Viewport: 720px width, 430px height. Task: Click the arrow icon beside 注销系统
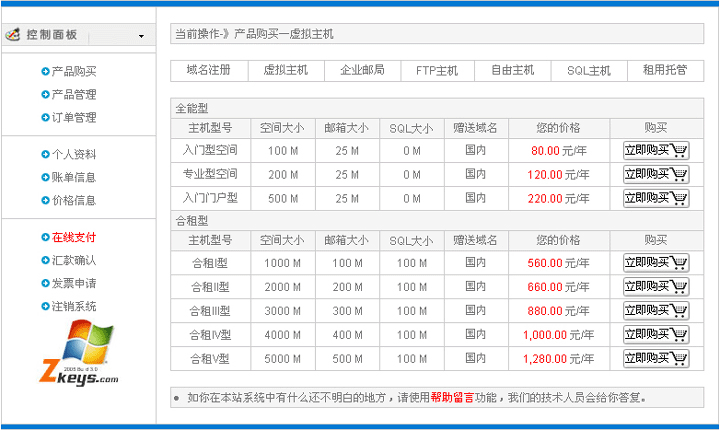point(45,306)
